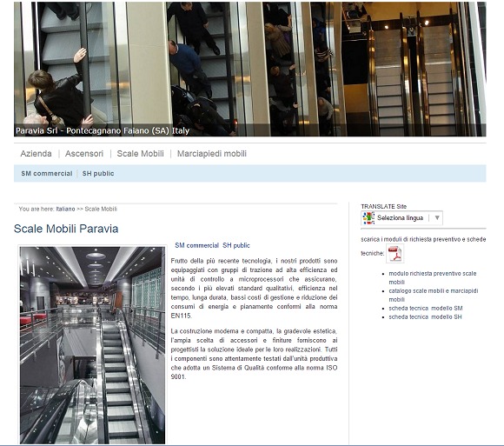Follow SM commercial link above the article text
The image size is (504, 446).
(x=196, y=245)
